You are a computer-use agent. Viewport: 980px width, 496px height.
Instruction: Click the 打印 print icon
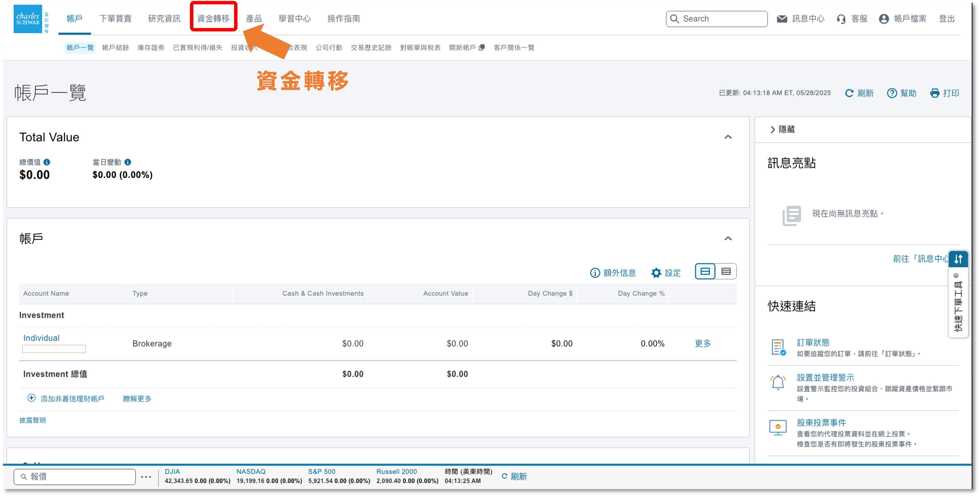coord(934,93)
